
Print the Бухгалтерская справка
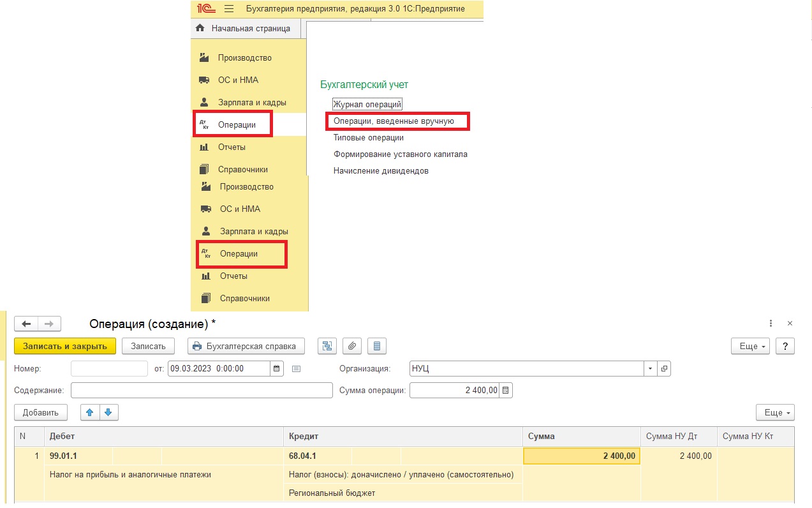click(246, 346)
